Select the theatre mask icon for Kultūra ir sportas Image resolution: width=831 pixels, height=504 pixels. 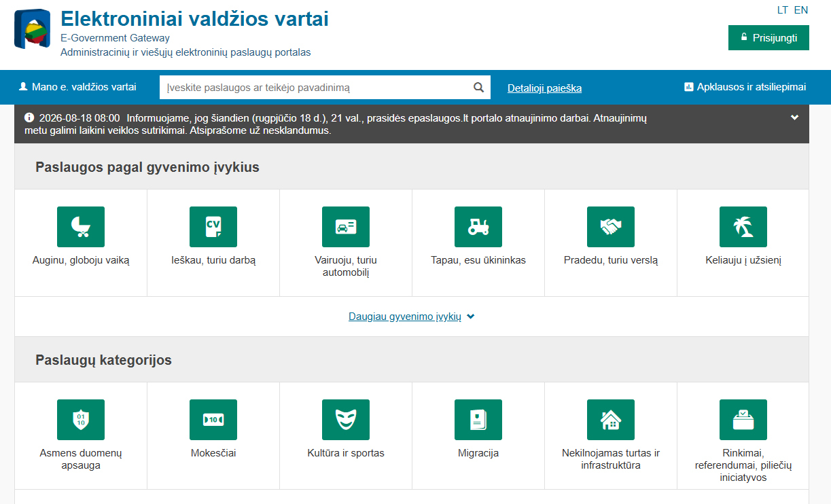tap(346, 420)
